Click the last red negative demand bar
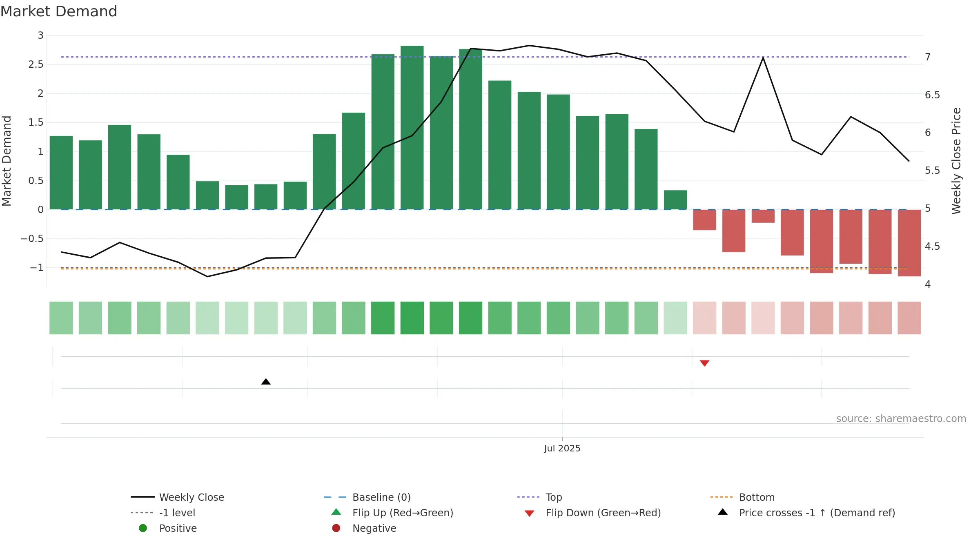Image resolution: width=980 pixels, height=551 pixels. coord(909,243)
